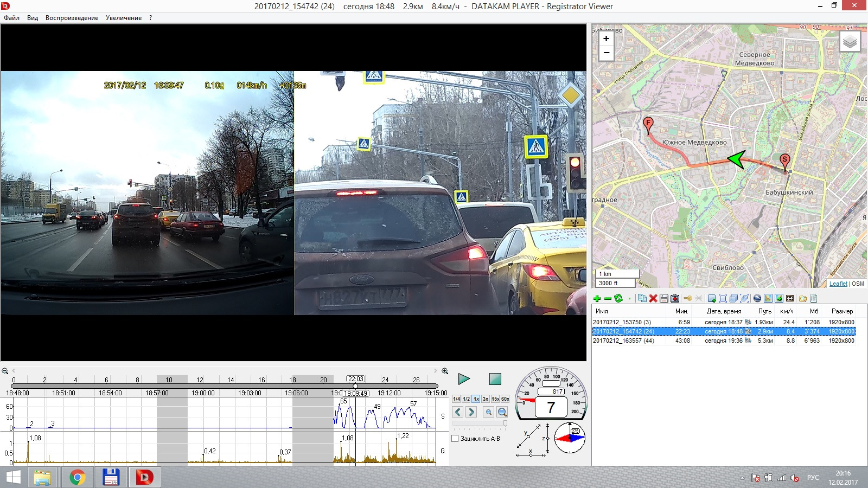Screen dimensions: 868x488
Task: Open File Explorer from the taskbar
Action: click(x=42, y=478)
